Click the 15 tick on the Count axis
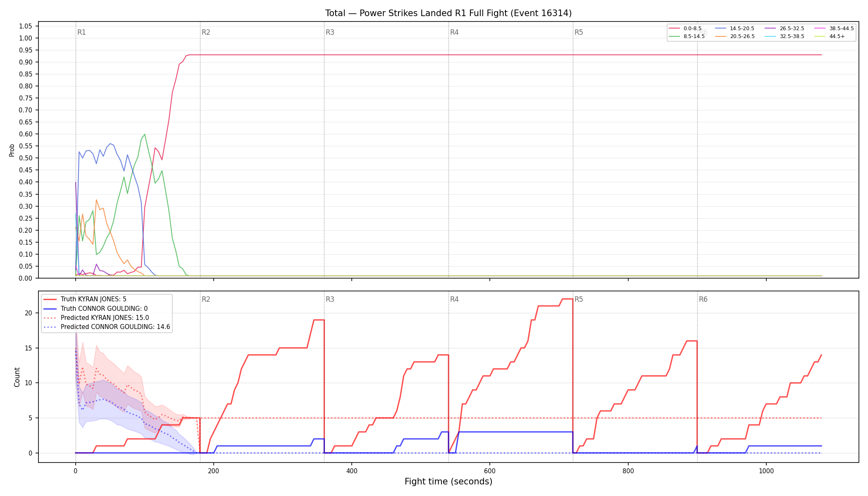The image size is (868, 496). tap(29, 348)
